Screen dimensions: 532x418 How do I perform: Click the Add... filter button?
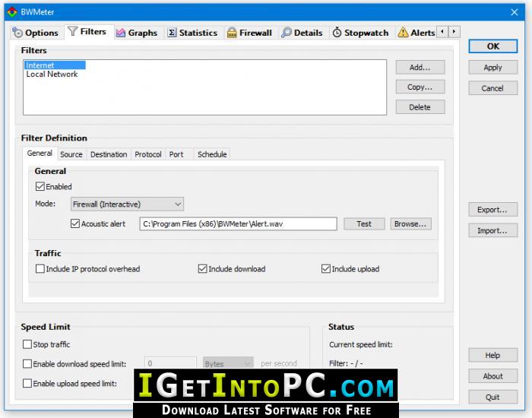tap(420, 67)
